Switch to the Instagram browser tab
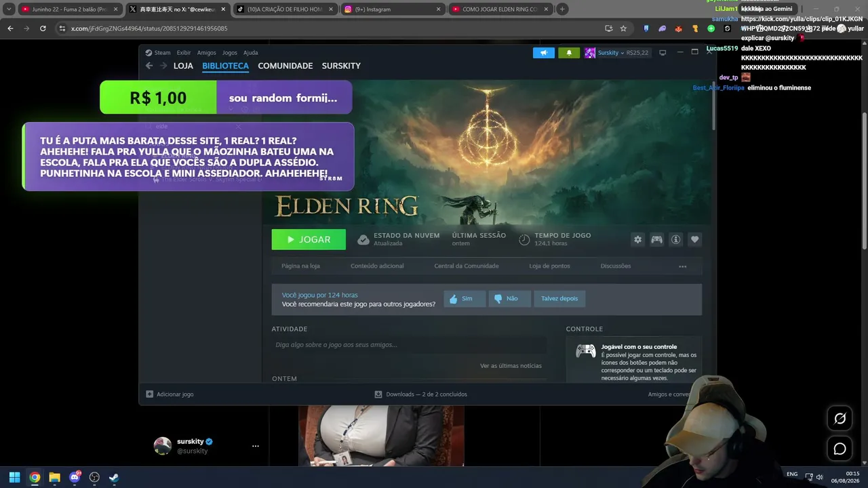The image size is (868, 488). [x=392, y=9]
